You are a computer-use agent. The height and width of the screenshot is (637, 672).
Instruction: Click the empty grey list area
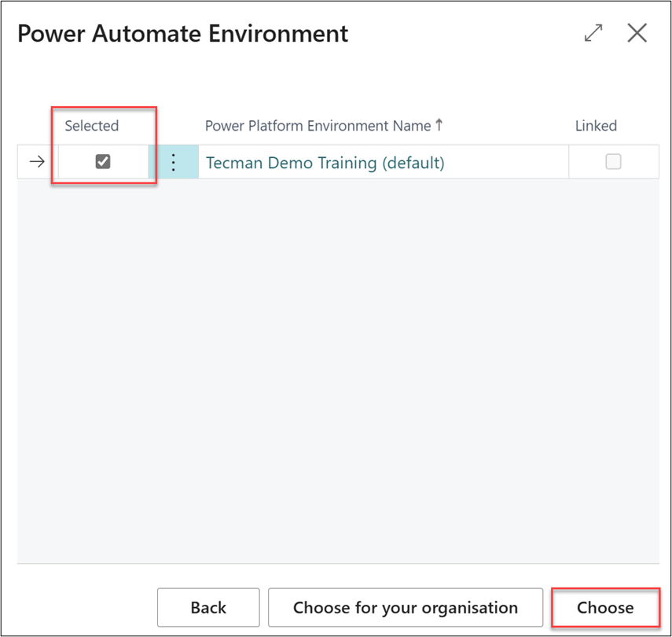338,362
